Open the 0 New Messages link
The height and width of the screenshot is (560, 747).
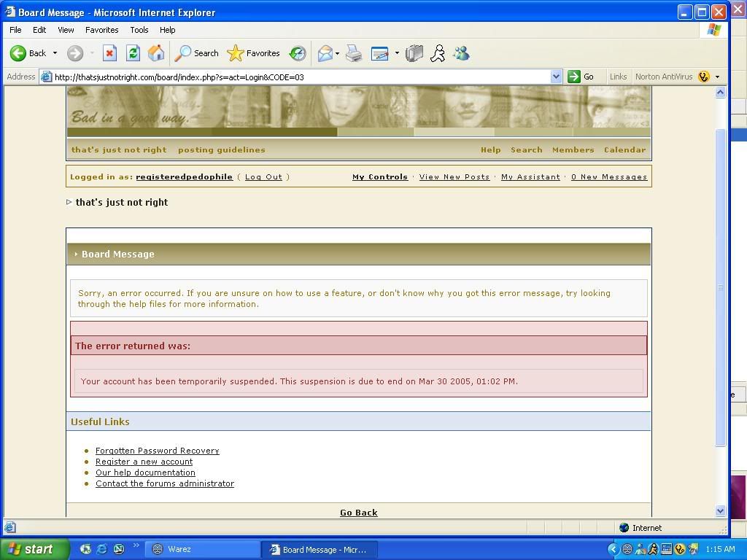609,176
